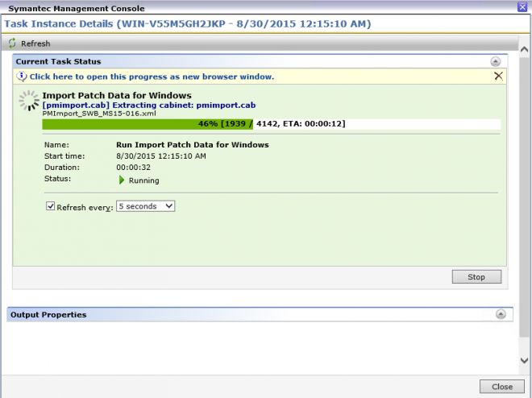
Task: Open the 5 seconds refresh interval dropdown
Action: pyautogui.click(x=146, y=206)
